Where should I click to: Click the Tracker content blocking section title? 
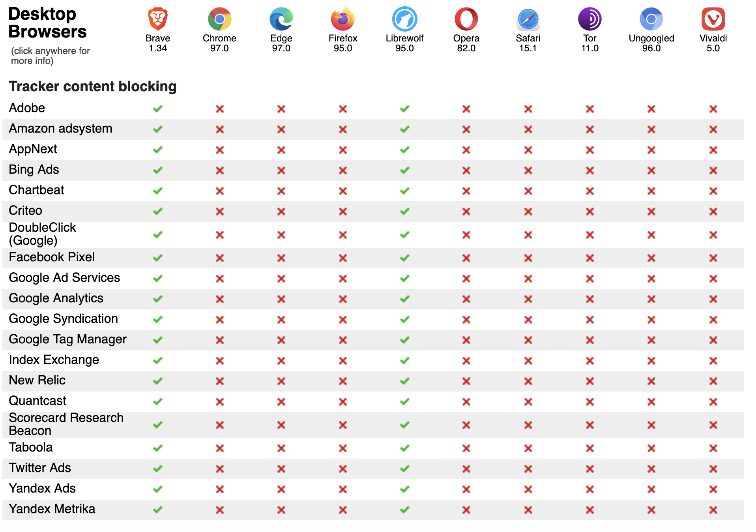click(x=93, y=86)
